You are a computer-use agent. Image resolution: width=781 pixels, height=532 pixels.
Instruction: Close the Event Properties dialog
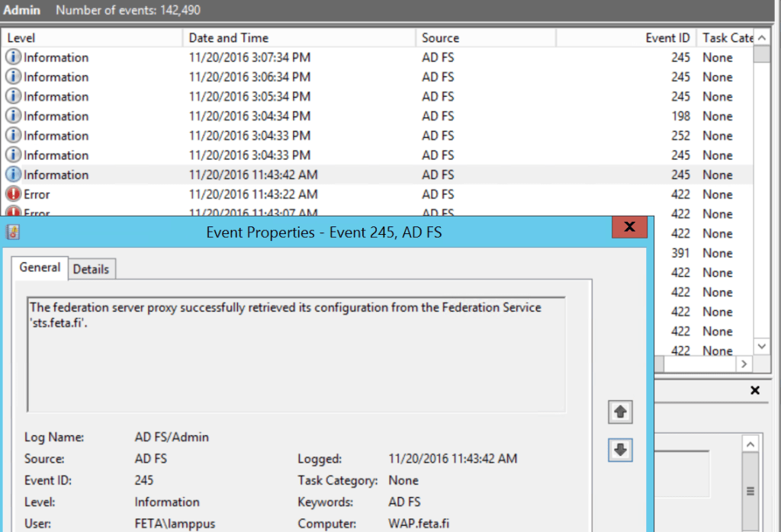(x=629, y=227)
